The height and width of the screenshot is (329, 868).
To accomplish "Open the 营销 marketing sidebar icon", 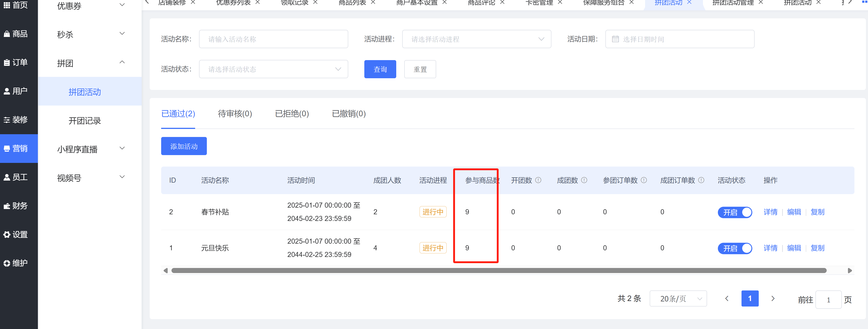I will (7, 148).
